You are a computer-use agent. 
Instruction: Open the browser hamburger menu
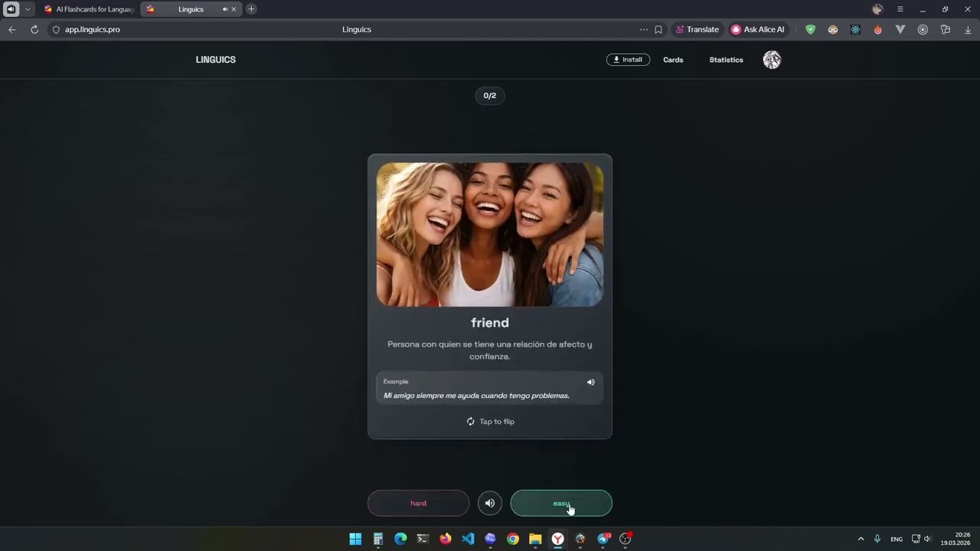900,9
